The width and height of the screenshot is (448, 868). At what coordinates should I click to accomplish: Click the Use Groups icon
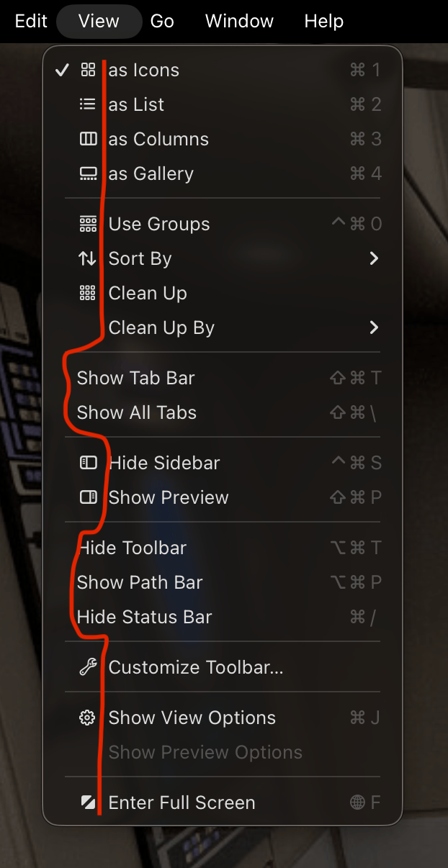tap(88, 224)
